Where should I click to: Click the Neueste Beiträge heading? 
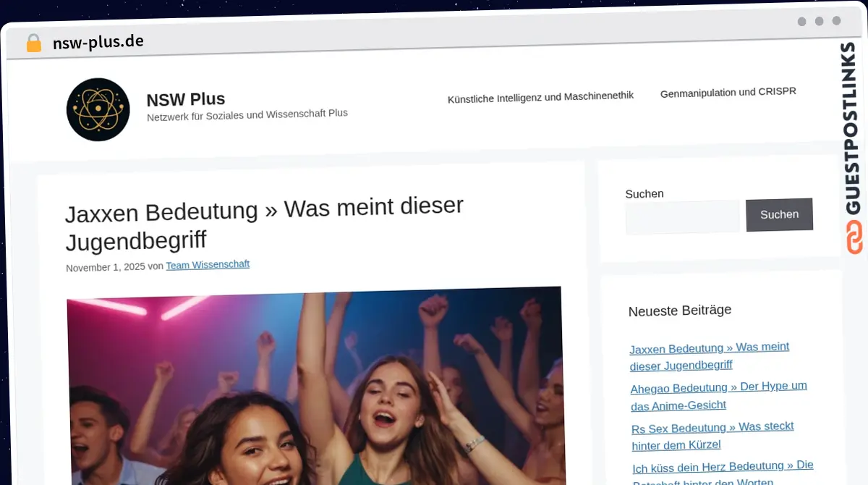click(x=680, y=311)
